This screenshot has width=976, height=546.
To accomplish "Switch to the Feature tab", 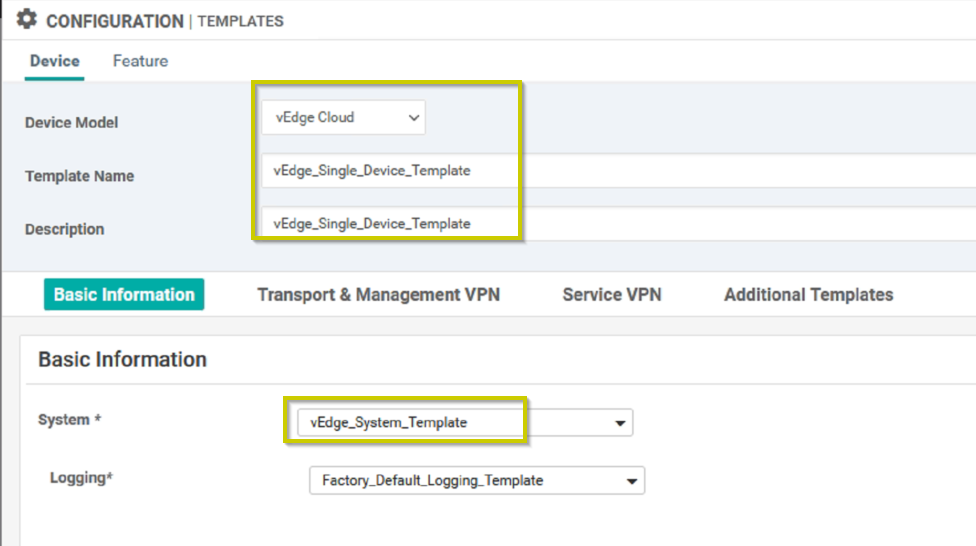I will [140, 61].
